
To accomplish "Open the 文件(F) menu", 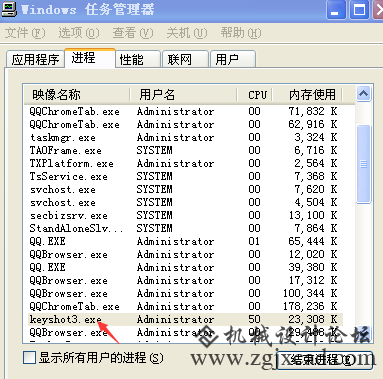I will click(x=25, y=33).
